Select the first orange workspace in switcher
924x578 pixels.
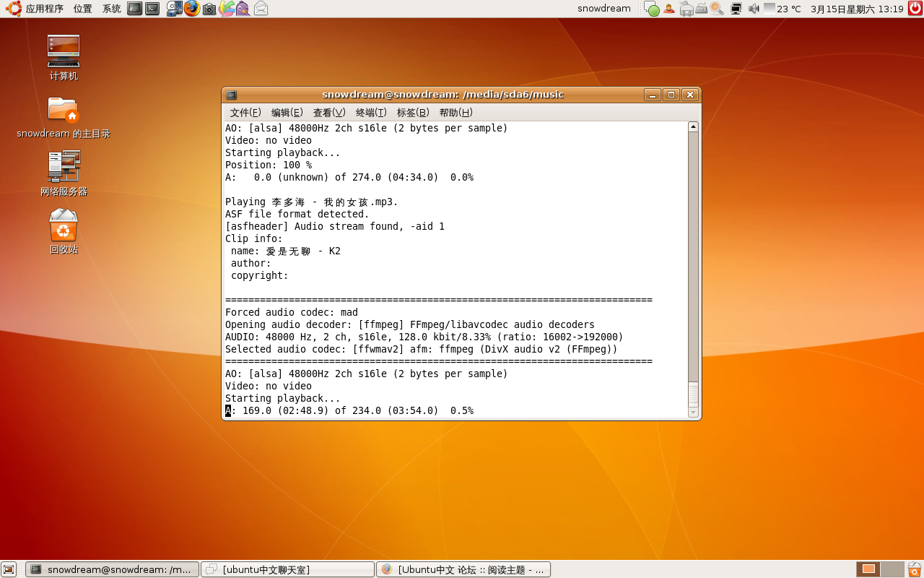pyautogui.click(x=868, y=569)
